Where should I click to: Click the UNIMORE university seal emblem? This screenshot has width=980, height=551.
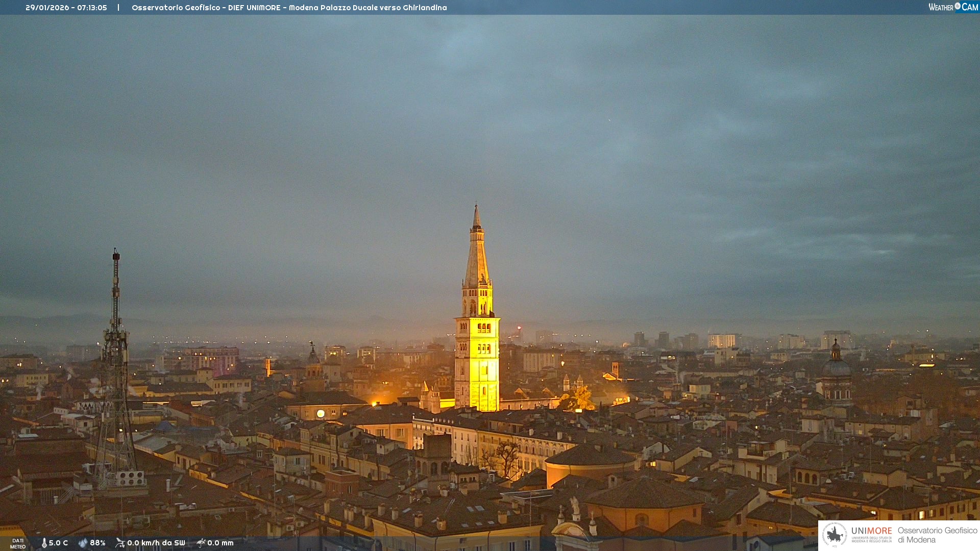[835, 535]
